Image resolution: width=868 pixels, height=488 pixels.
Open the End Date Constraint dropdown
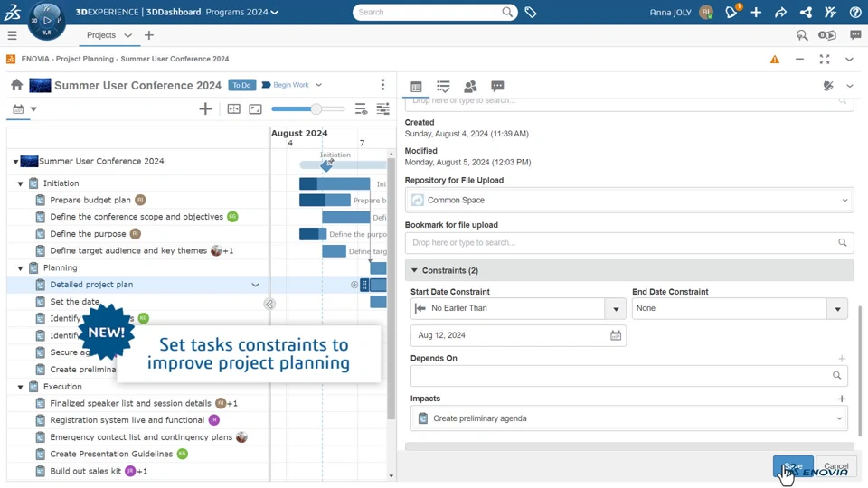click(837, 309)
